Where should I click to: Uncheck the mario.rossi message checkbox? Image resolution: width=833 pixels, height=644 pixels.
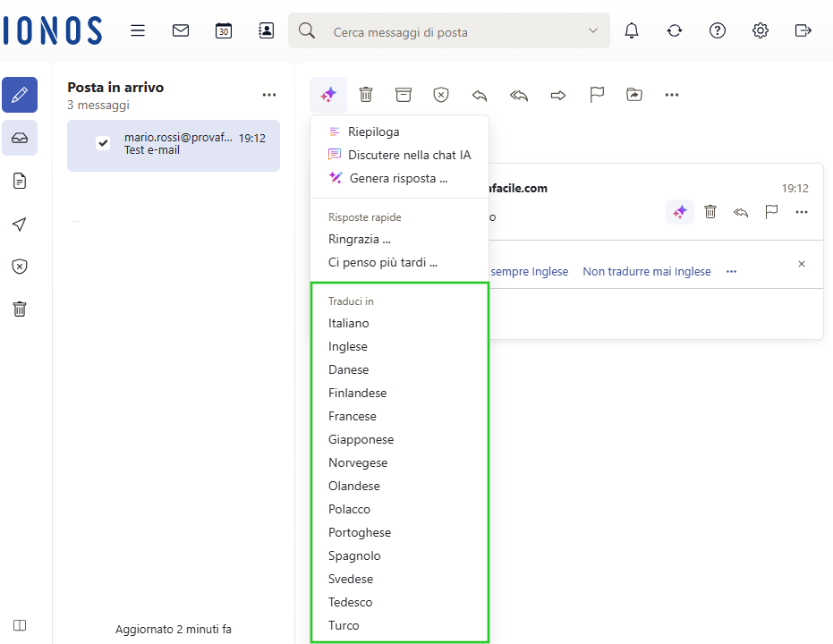(x=103, y=143)
